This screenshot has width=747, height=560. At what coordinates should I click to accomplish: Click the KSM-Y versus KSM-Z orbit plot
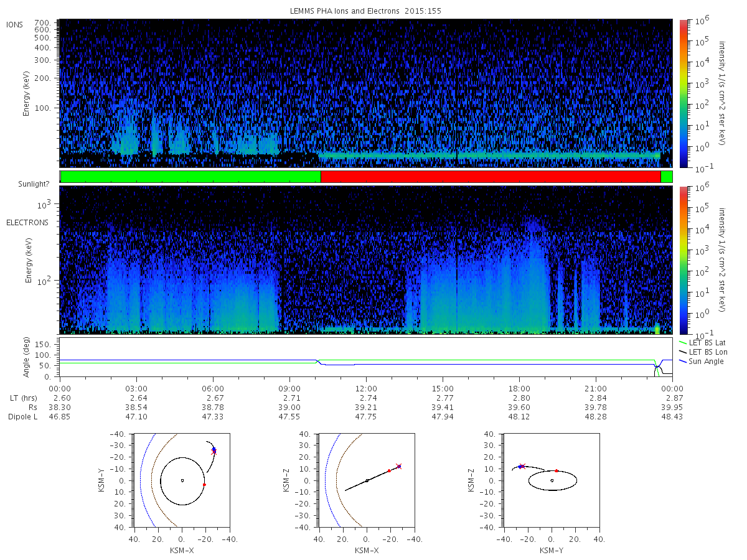tap(552, 480)
